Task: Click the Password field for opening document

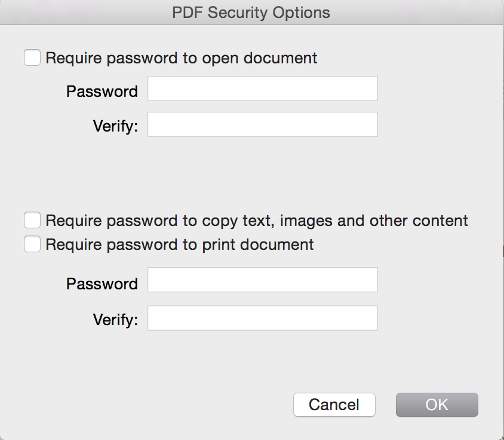Action: click(x=262, y=88)
